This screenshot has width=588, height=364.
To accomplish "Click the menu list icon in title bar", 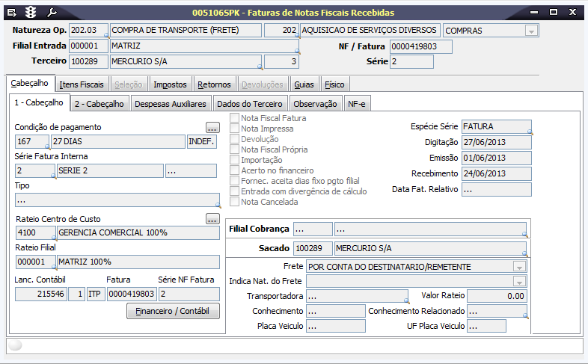I will [x=11, y=12].
